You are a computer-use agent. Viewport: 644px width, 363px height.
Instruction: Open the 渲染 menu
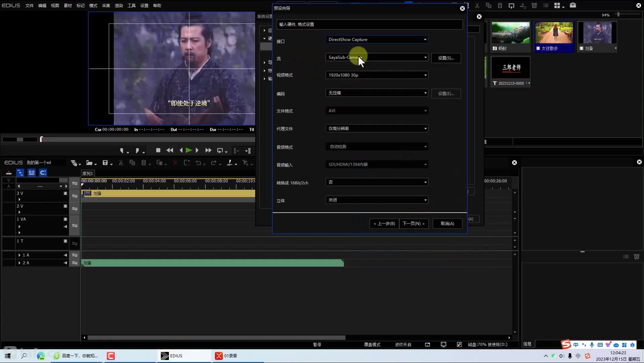tap(119, 6)
